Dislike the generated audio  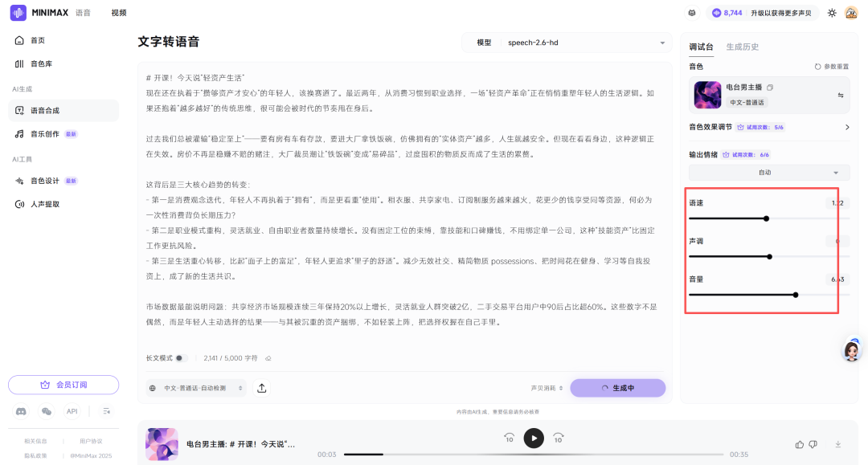[813, 444]
